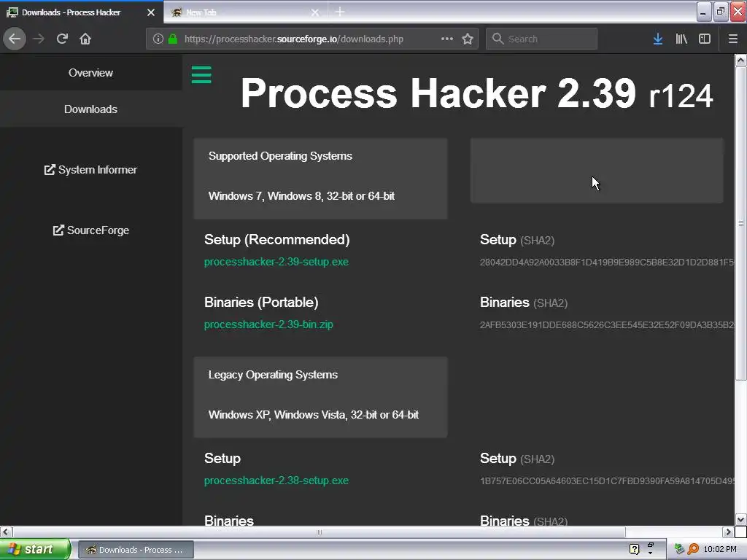Click the Supported Operating Systems heading
The width and height of the screenshot is (747, 560).
[x=280, y=156]
